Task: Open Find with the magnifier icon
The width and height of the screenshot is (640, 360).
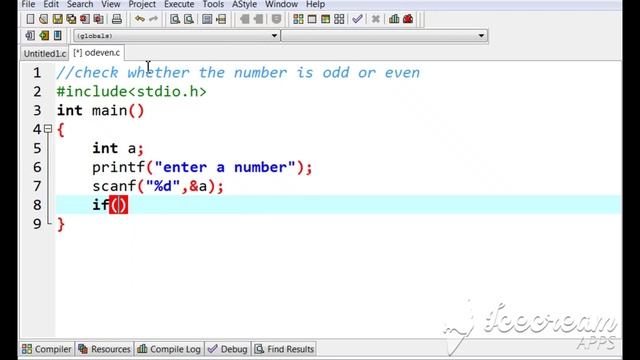Action: [175, 19]
